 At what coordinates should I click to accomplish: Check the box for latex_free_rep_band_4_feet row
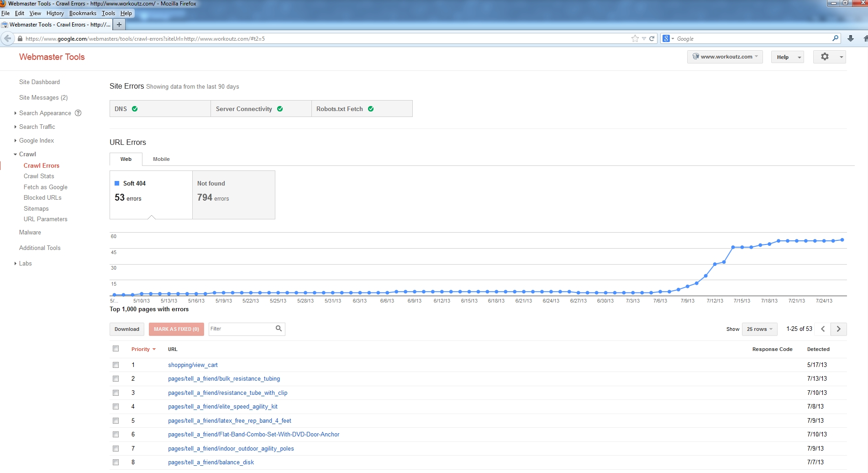[x=116, y=420]
